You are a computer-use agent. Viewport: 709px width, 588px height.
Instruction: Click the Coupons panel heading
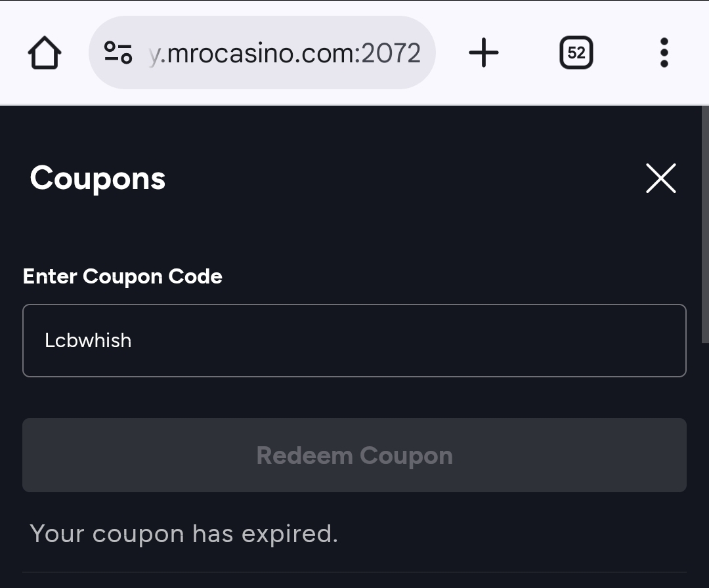click(x=98, y=178)
